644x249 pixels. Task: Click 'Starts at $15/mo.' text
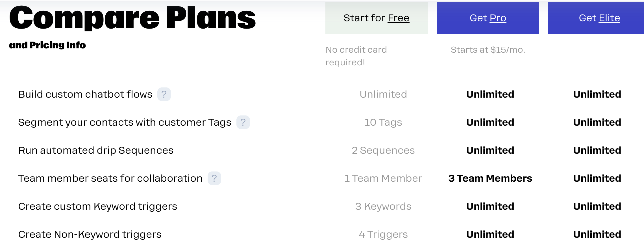(x=488, y=50)
